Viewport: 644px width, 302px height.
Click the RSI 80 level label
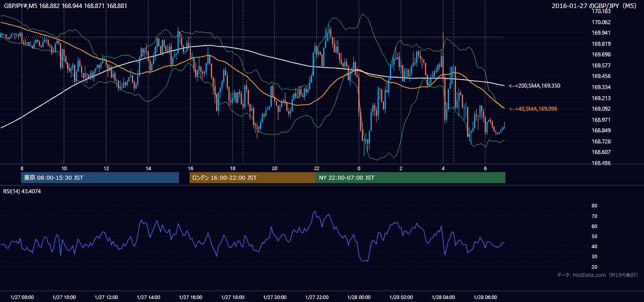coord(594,206)
